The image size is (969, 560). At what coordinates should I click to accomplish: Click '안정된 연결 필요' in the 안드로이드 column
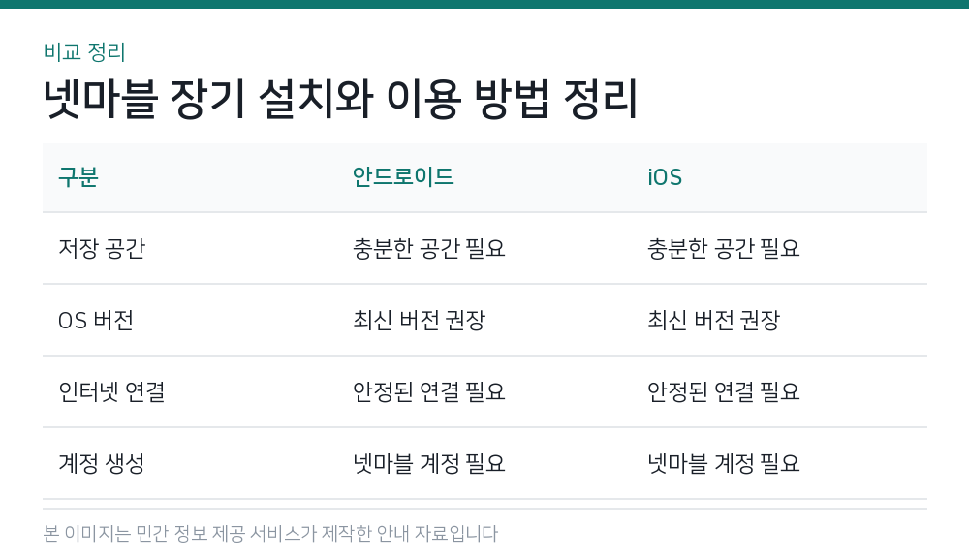(429, 391)
